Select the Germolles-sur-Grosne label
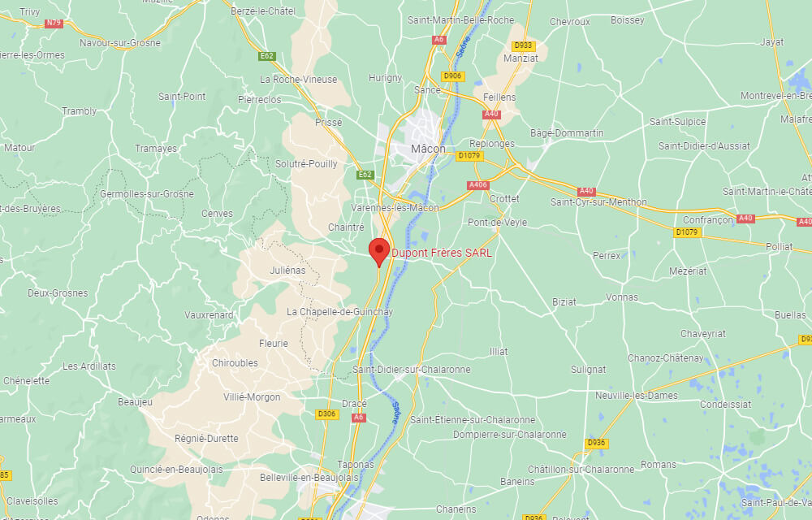This screenshot has height=520, width=812. click(147, 194)
